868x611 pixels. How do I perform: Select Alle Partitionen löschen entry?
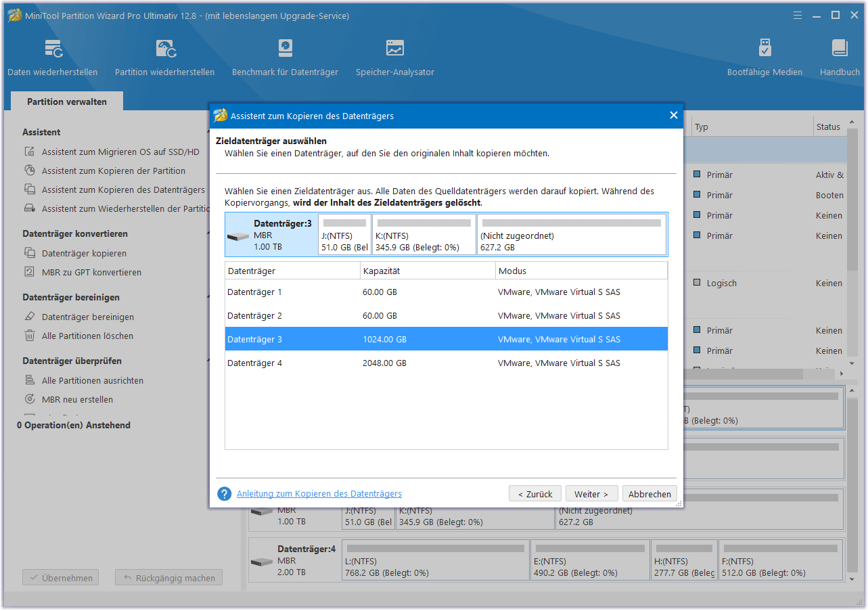[x=87, y=336]
